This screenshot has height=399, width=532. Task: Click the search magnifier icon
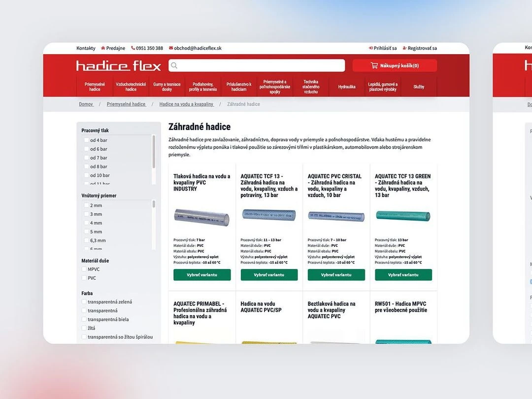click(x=174, y=66)
